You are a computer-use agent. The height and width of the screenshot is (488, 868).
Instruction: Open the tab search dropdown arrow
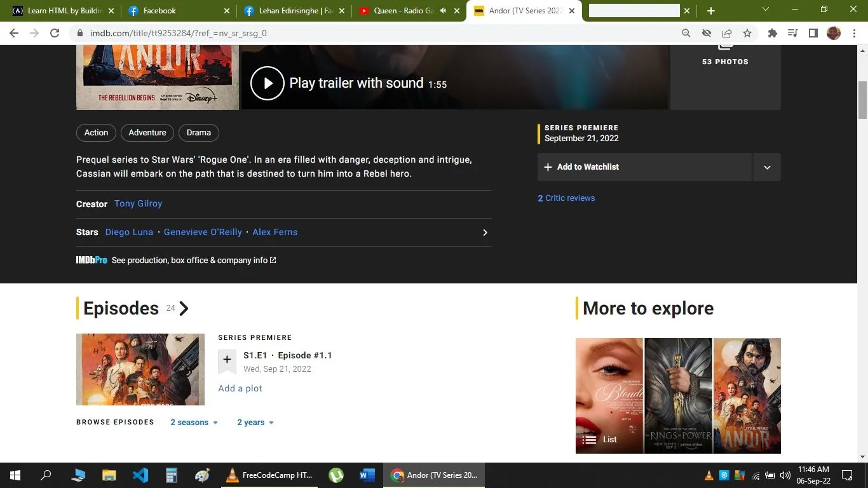tap(766, 10)
